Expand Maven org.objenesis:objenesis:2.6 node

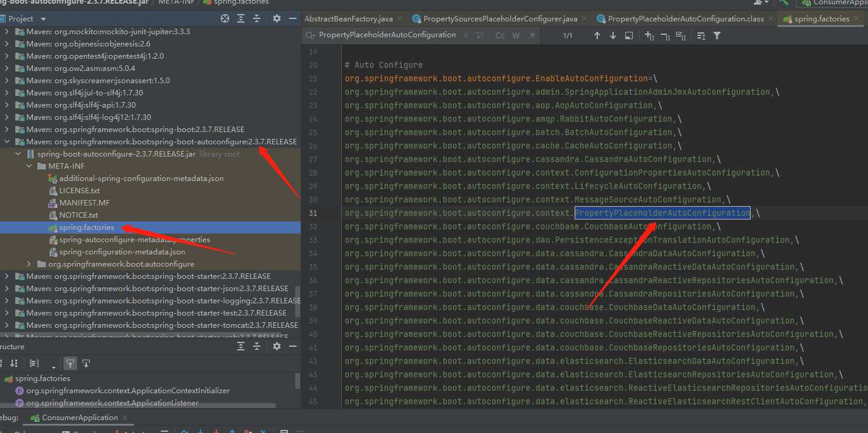(x=7, y=43)
